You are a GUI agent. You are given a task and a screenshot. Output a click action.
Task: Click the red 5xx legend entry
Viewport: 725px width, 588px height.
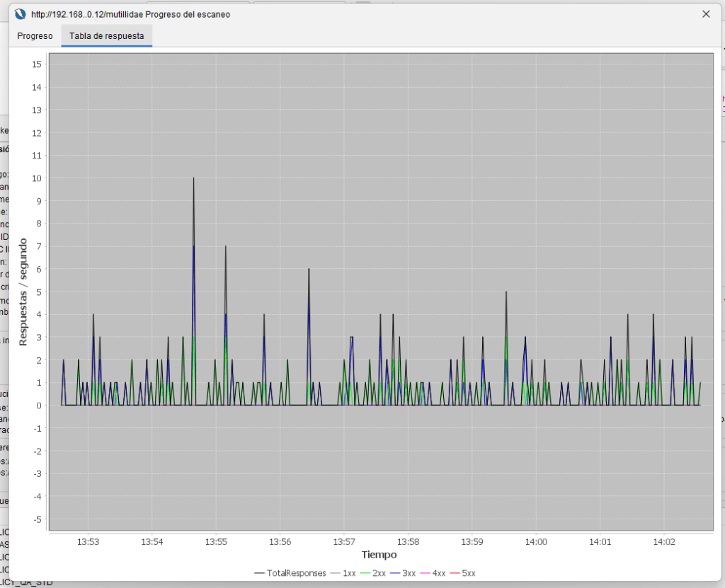[x=462, y=573]
